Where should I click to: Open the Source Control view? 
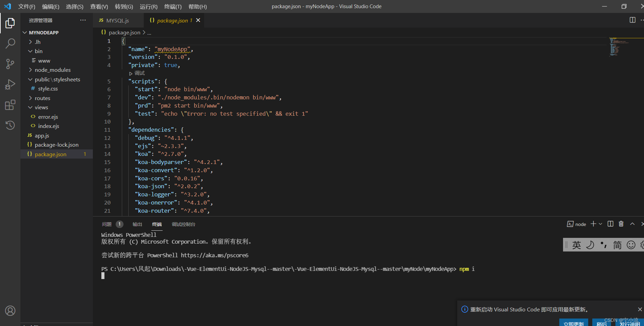10,64
